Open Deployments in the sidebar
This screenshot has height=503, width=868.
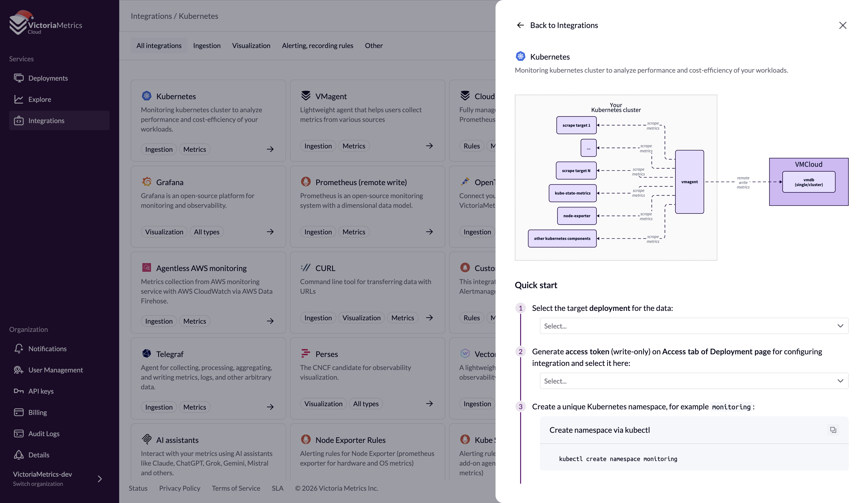(48, 78)
